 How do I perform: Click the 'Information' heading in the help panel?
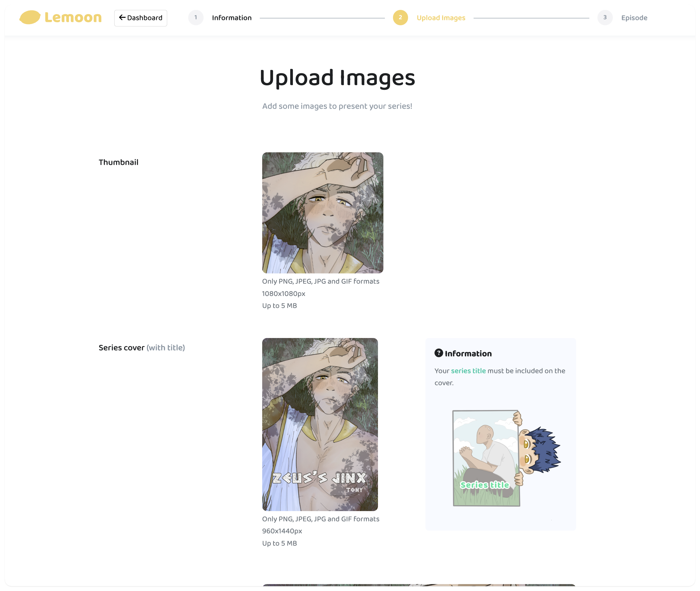point(468,353)
